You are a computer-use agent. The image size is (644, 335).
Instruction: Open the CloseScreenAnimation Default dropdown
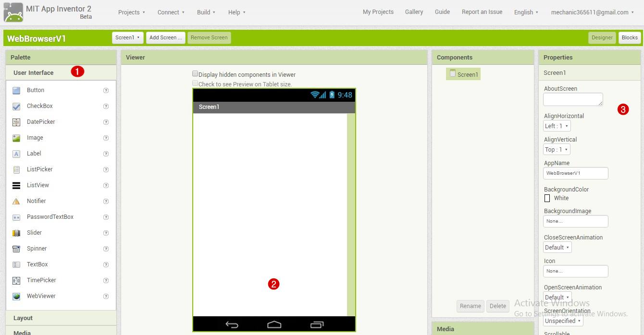point(557,248)
